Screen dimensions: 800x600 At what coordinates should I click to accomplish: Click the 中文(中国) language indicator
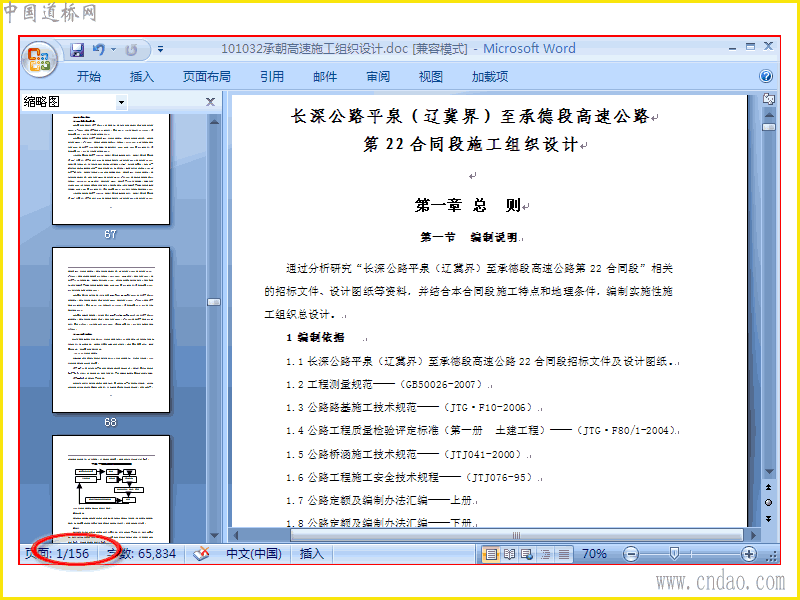pyautogui.click(x=254, y=554)
